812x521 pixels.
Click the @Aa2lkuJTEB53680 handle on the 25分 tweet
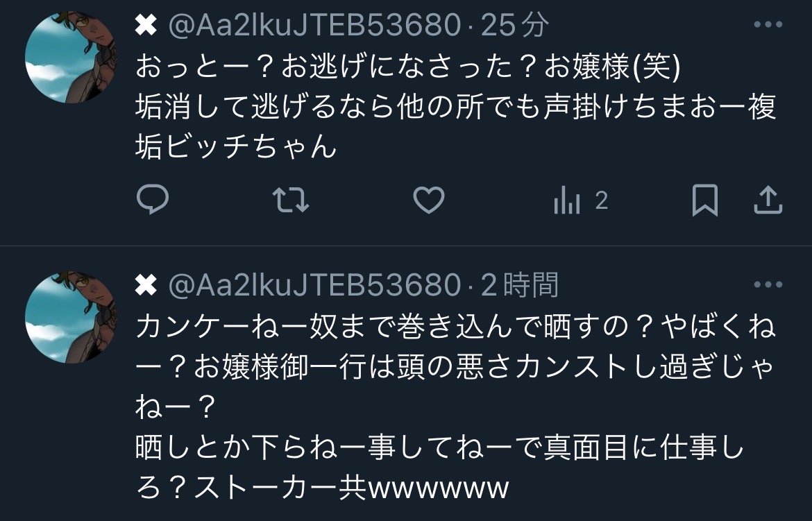point(315,25)
